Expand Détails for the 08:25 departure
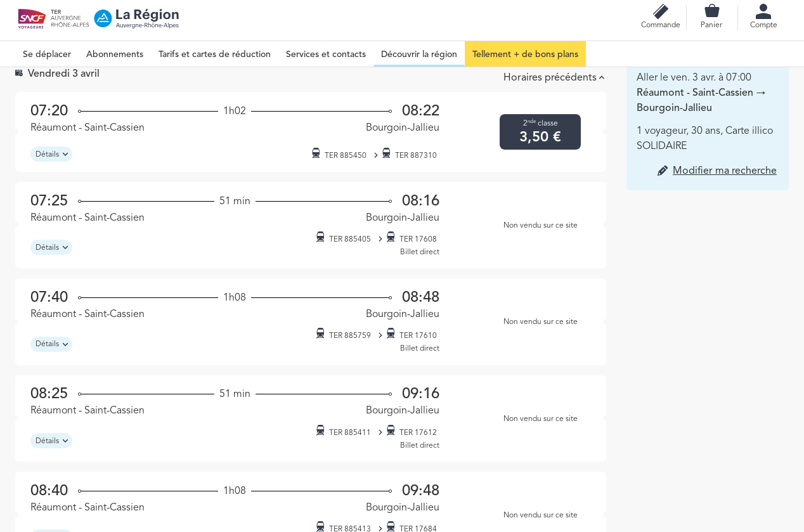 [x=51, y=441]
